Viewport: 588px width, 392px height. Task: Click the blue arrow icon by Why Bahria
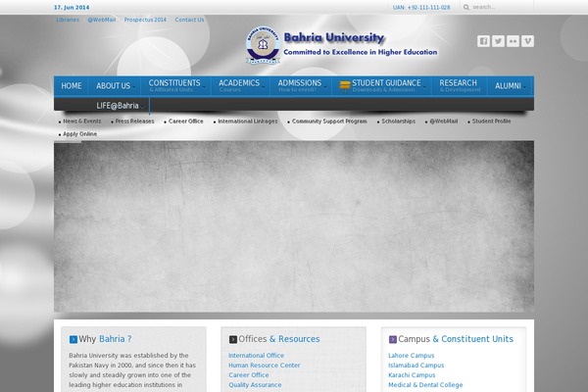pyautogui.click(x=73, y=339)
